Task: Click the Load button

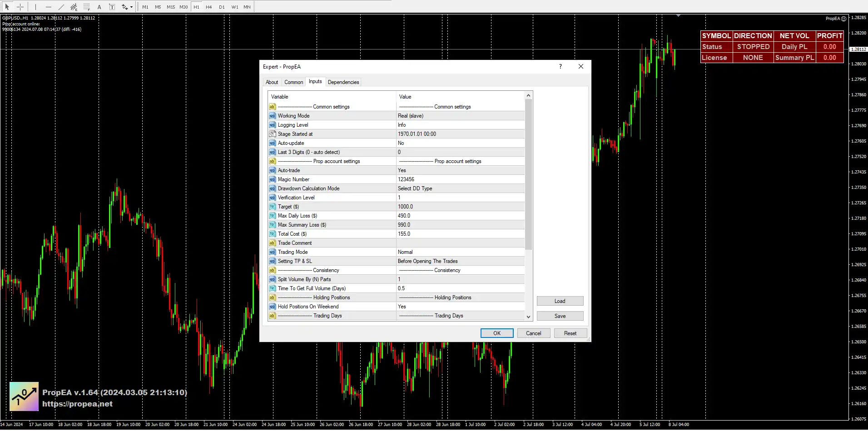Action: 560,301
